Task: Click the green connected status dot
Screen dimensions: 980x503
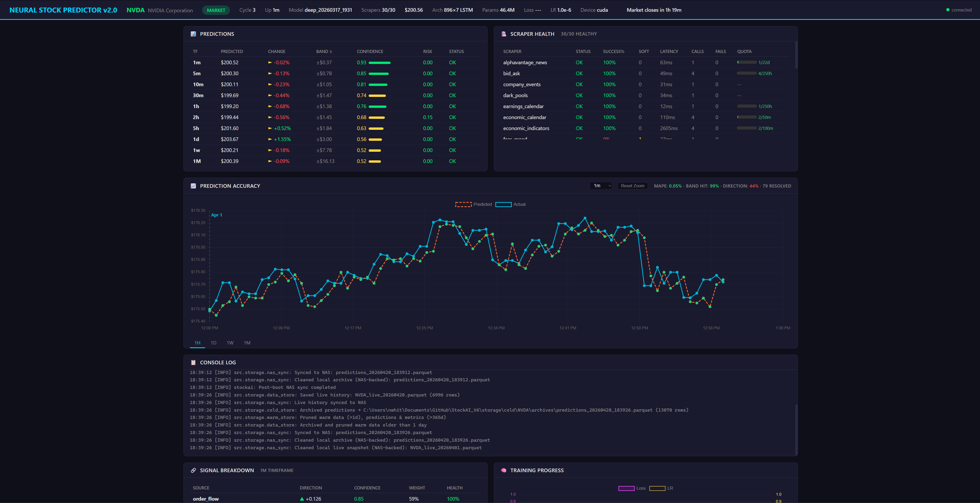Action: click(948, 10)
